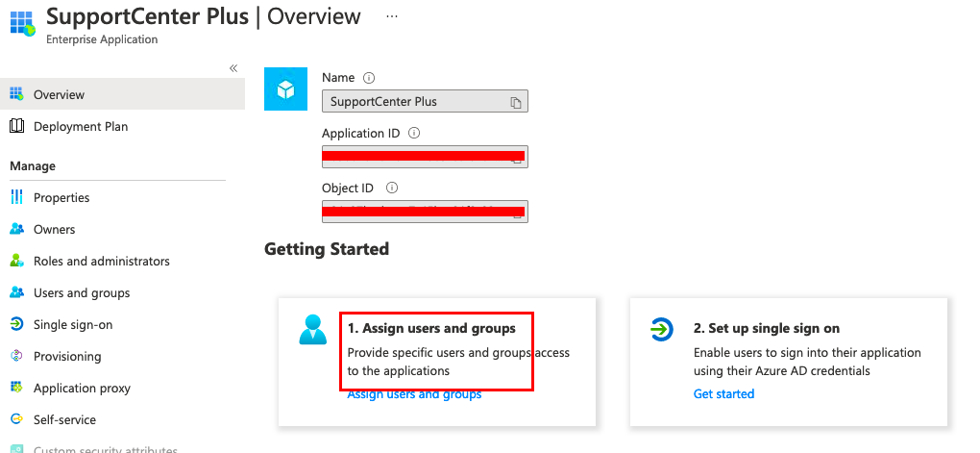
Task: Open the more options ellipsis menu
Action: [391, 16]
